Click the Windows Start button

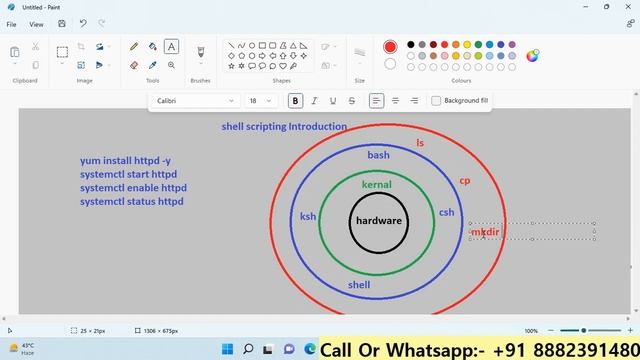click(227, 349)
